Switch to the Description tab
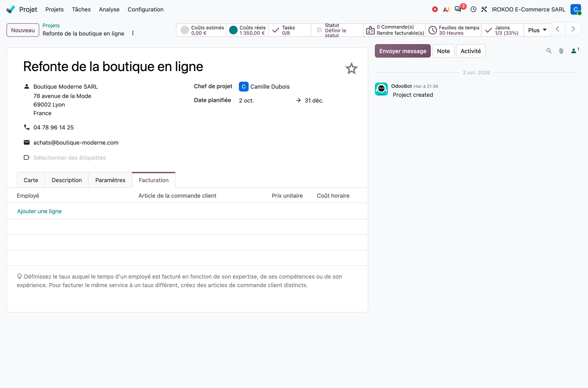Viewport: 588px width, 388px height. click(x=67, y=180)
